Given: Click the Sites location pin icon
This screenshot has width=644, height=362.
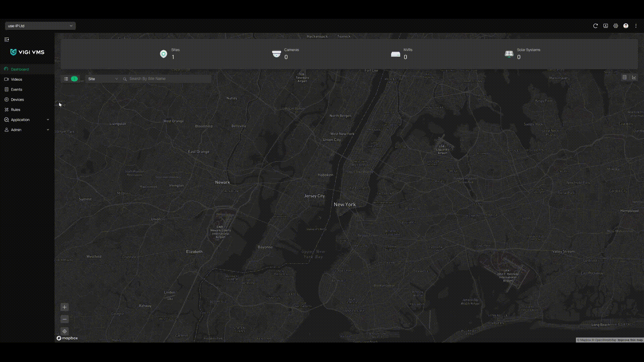Looking at the screenshot, I should 163,54.
